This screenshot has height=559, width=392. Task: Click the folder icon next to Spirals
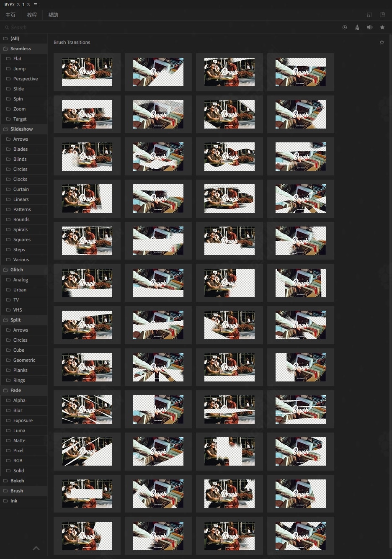tap(8, 229)
